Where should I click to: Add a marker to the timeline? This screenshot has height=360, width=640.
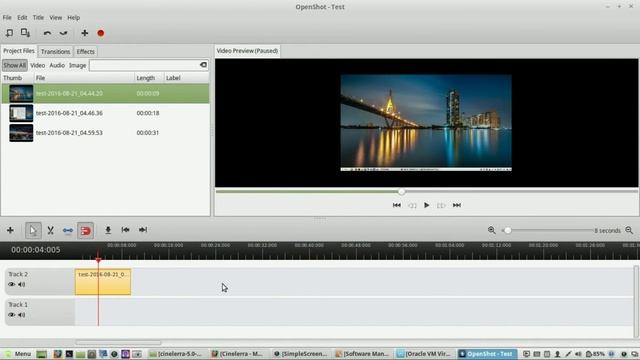tap(108, 230)
